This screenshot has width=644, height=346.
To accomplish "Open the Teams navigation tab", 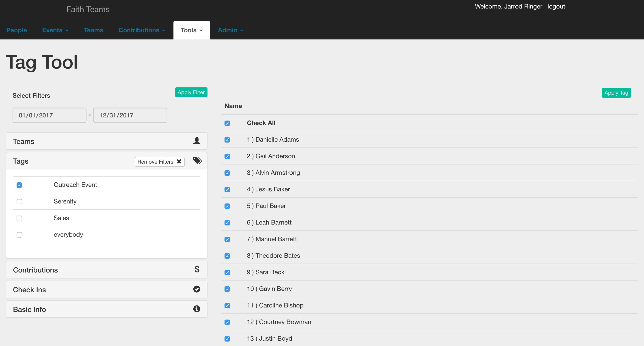I will point(93,30).
